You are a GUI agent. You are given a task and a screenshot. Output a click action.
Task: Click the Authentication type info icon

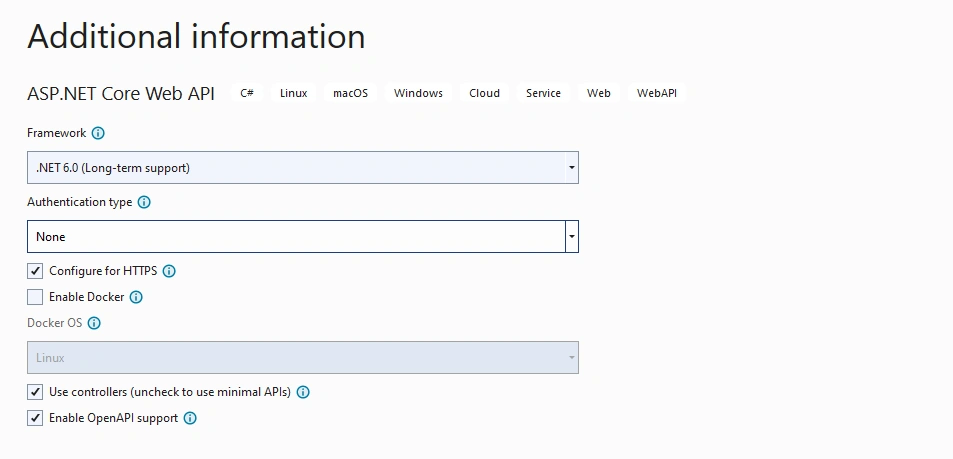point(144,202)
